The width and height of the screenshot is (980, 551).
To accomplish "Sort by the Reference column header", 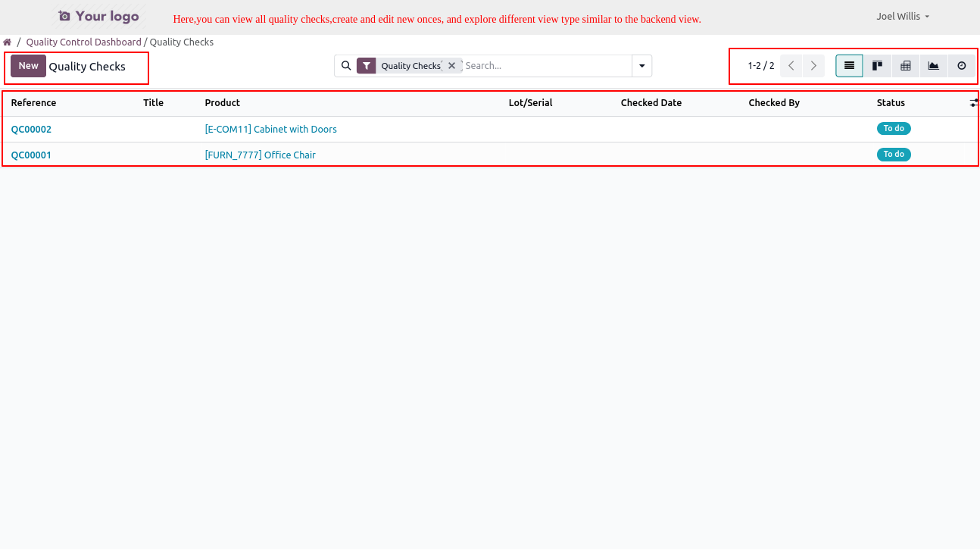I will (33, 103).
